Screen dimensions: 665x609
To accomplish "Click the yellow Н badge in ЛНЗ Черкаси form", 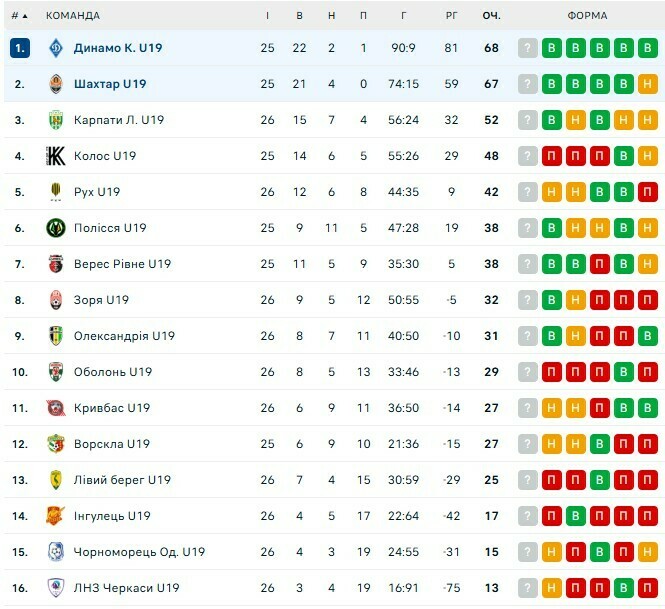I will 552,588.
